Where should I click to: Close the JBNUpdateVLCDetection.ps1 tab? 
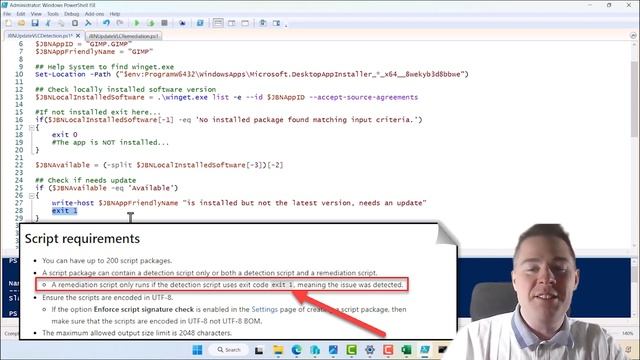(78, 36)
